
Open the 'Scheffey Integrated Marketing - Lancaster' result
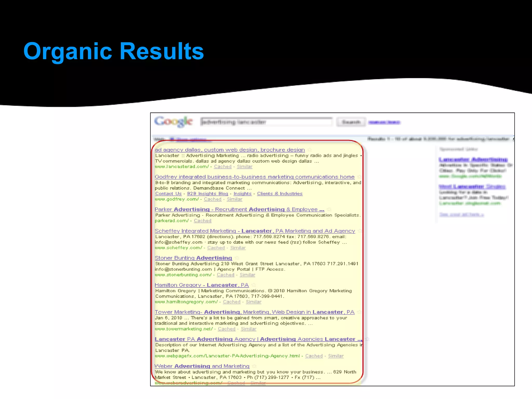click(255, 231)
